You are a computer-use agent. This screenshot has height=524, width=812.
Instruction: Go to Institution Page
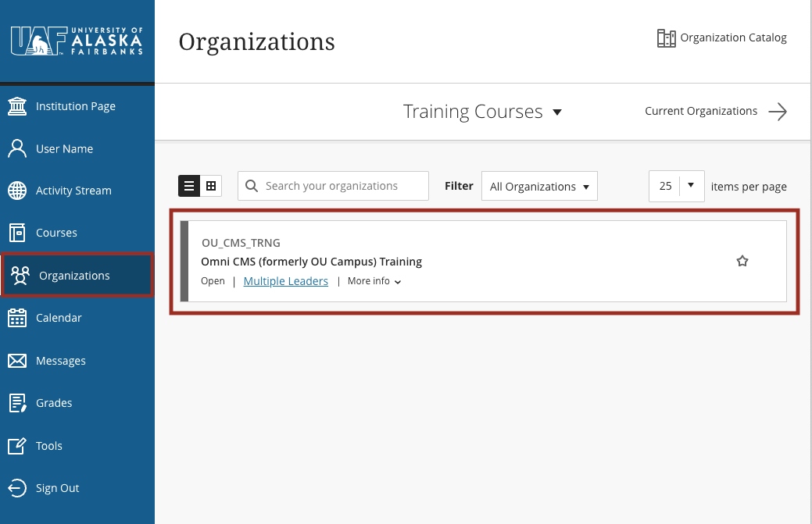(x=77, y=106)
